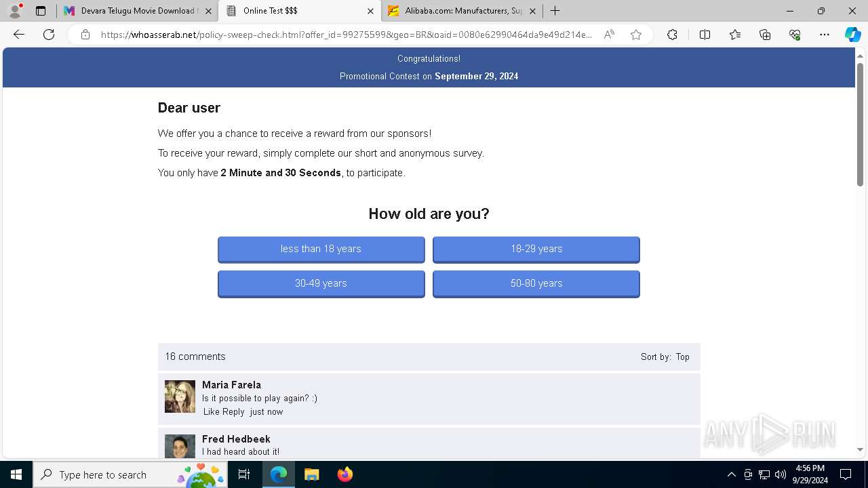This screenshot has width=868, height=488.
Task: Open the Settings and more ellipsis menu
Action: [825, 35]
